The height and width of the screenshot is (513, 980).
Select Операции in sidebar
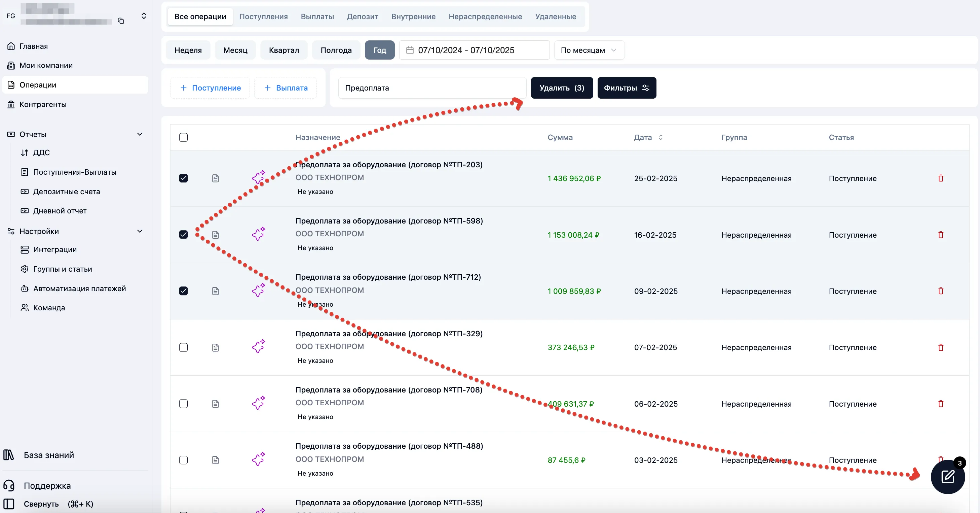pos(75,85)
